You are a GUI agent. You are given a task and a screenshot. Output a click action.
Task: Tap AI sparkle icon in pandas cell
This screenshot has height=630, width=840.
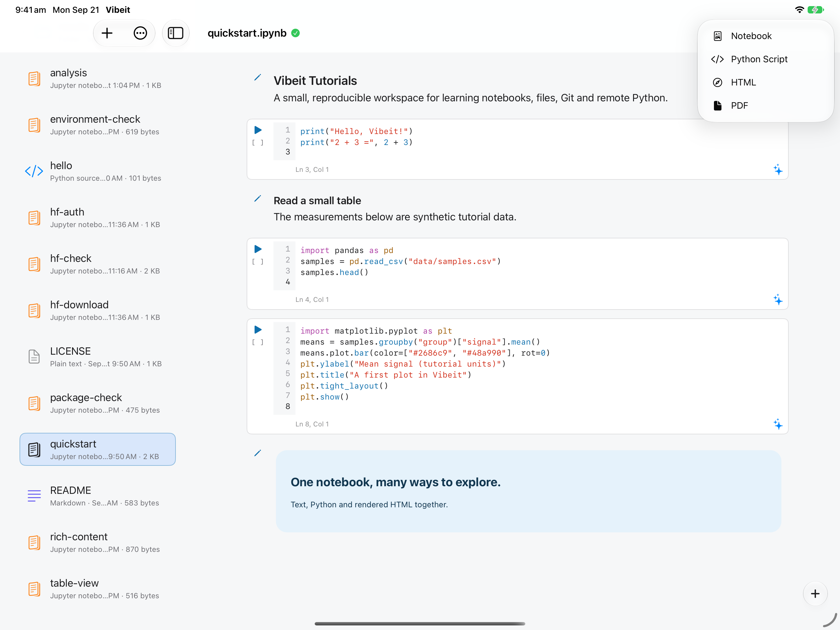click(x=778, y=300)
